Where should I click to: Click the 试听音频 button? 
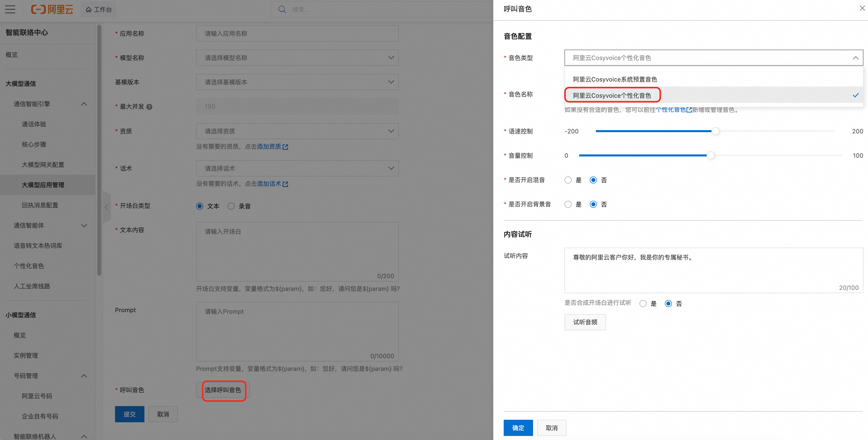585,322
